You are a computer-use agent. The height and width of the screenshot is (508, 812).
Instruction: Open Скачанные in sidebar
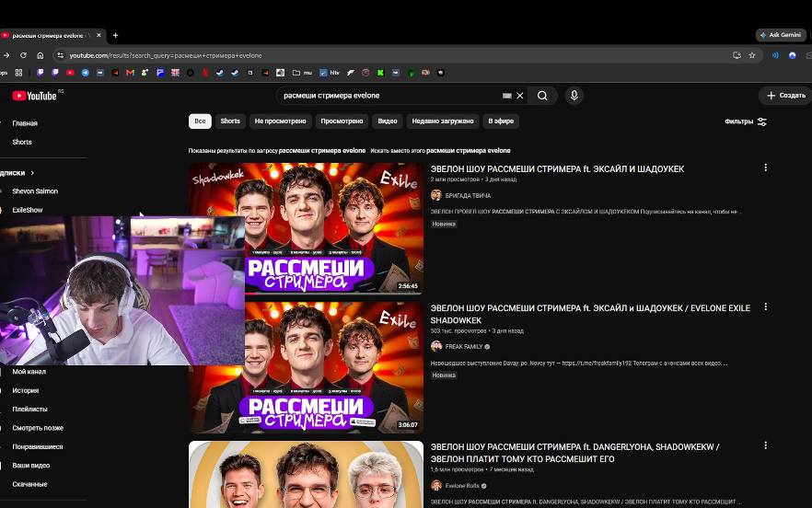29,484
